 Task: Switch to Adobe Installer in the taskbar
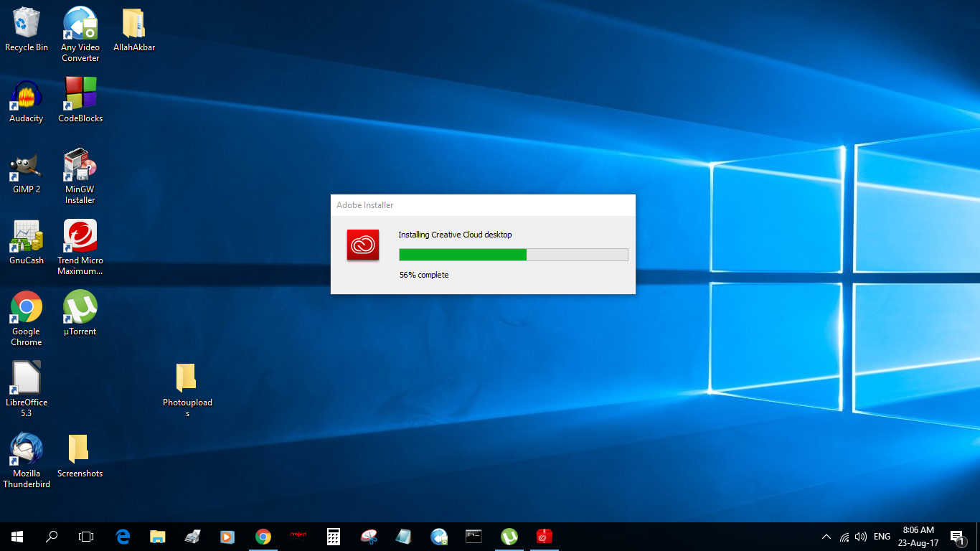click(x=545, y=537)
